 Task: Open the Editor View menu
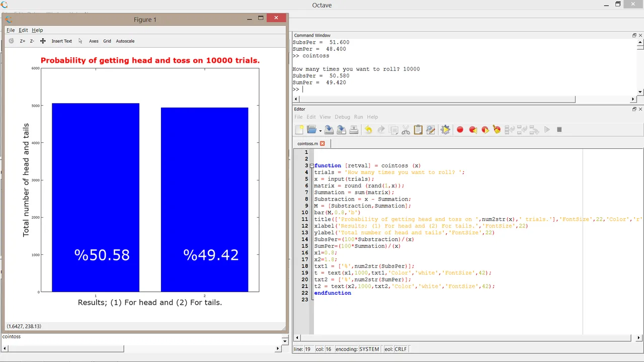pos(325,117)
